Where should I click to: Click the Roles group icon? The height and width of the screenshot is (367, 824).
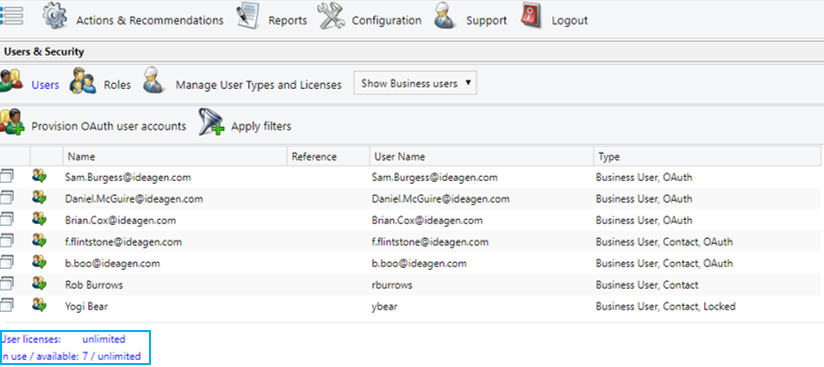83,80
